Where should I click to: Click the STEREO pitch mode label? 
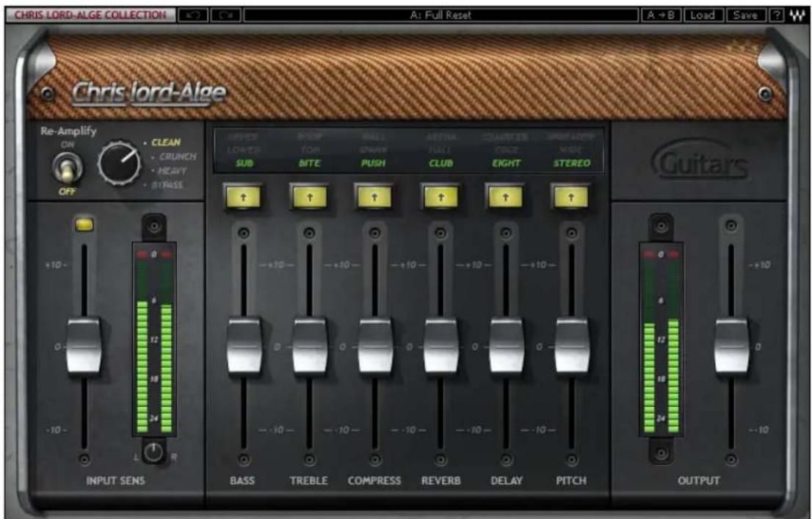point(572,163)
